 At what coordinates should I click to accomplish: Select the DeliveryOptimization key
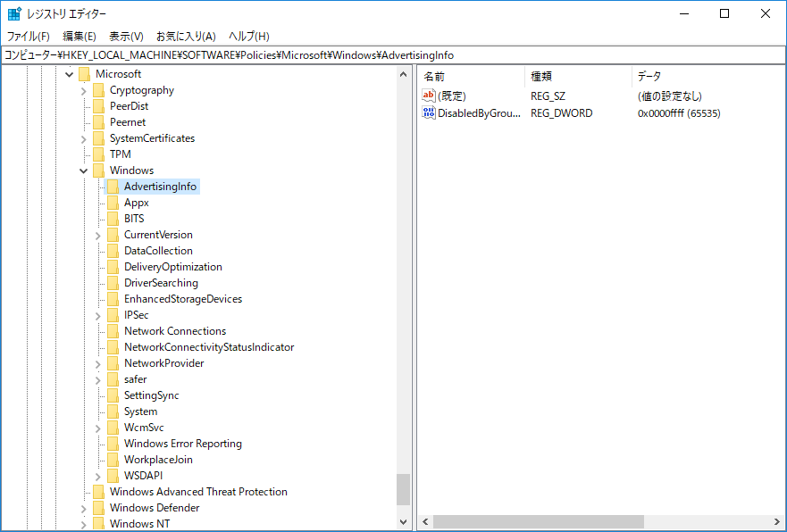(172, 267)
